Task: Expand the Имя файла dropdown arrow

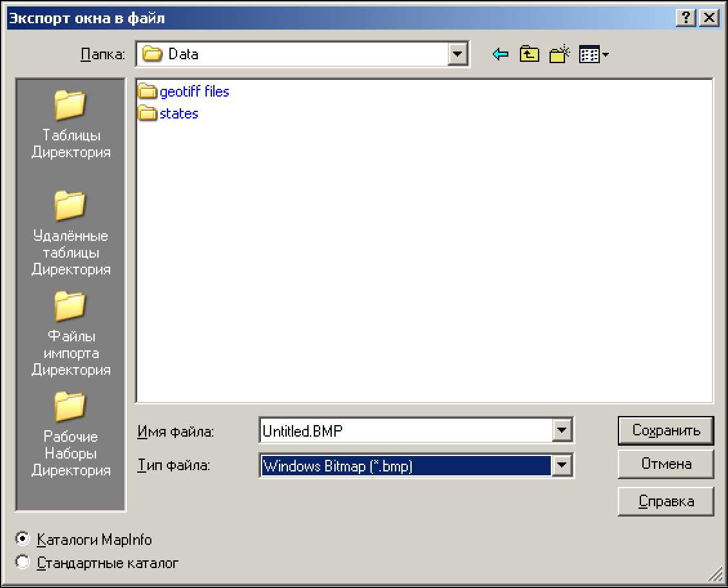Action: [x=562, y=430]
